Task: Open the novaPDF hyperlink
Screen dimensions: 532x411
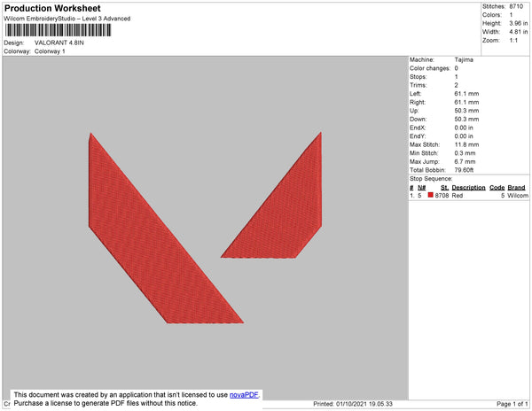Action: coord(244,395)
